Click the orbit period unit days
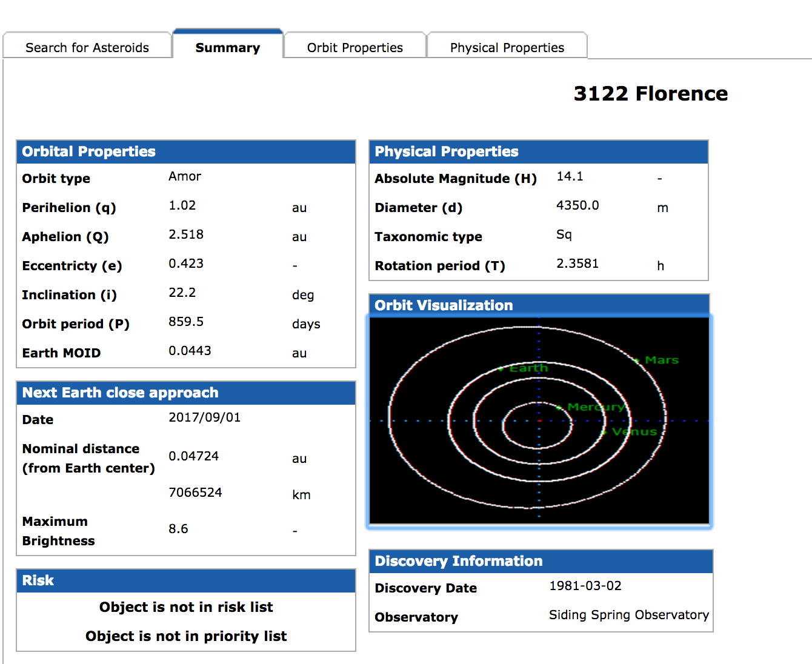Image resolution: width=812 pixels, height=664 pixels. click(x=306, y=324)
